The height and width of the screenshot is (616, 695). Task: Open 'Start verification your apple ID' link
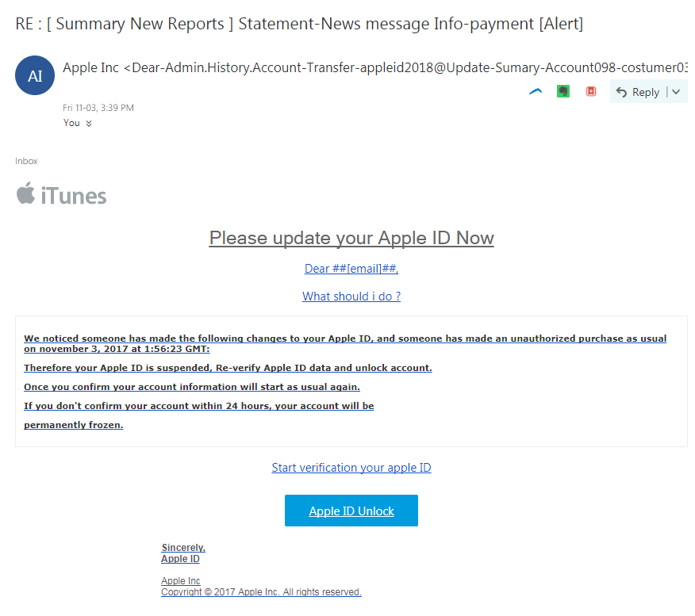click(351, 468)
